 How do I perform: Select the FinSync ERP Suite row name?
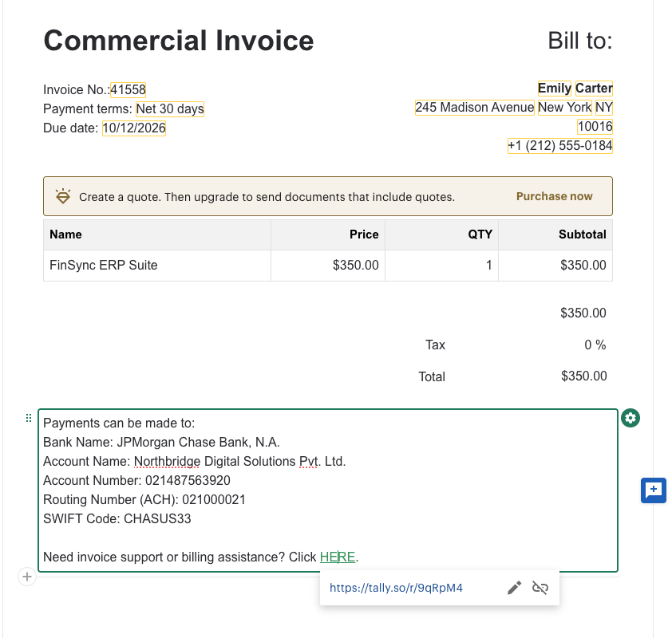103,265
